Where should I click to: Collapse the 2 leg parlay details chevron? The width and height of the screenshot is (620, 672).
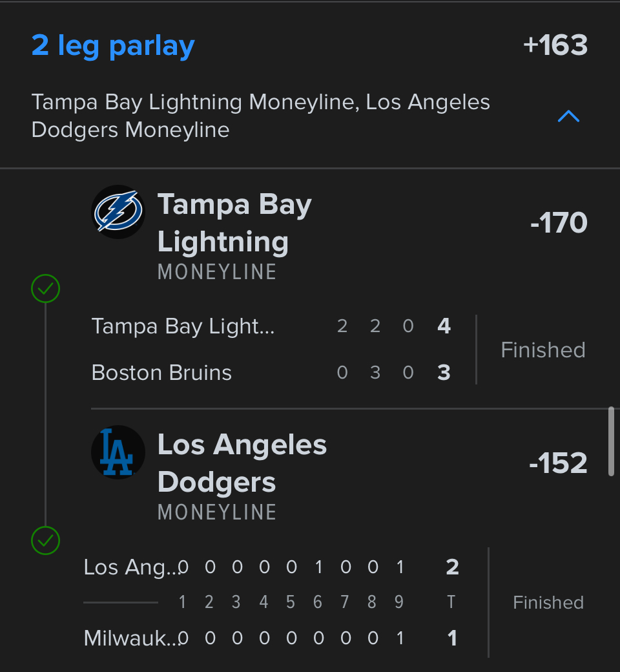tap(568, 116)
